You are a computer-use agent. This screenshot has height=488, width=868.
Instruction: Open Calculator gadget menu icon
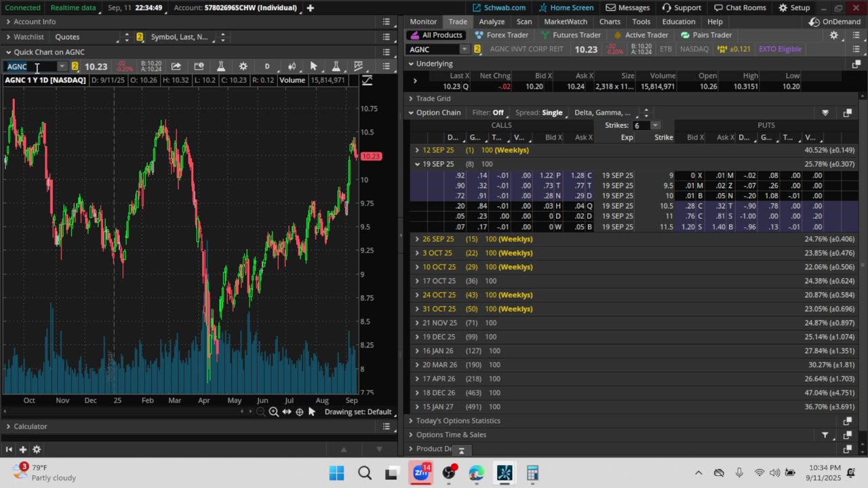[x=386, y=426]
